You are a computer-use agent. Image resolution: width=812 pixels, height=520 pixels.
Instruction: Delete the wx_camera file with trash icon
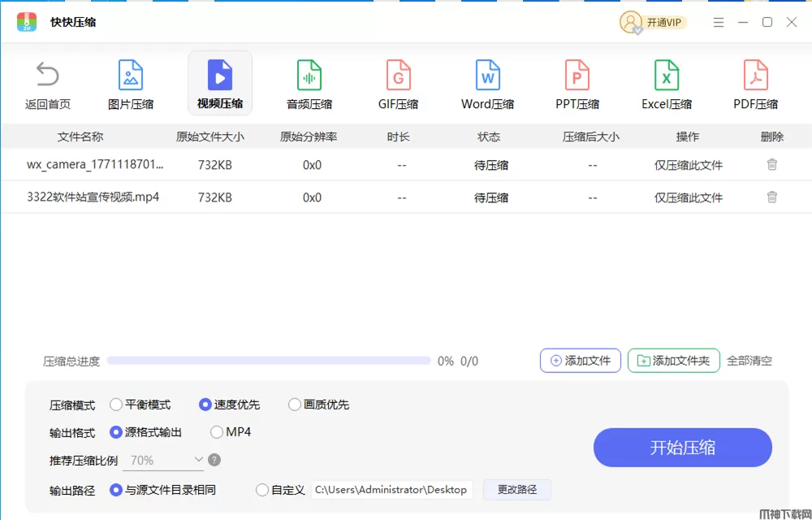pyautogui.click(x=772, y=164)
